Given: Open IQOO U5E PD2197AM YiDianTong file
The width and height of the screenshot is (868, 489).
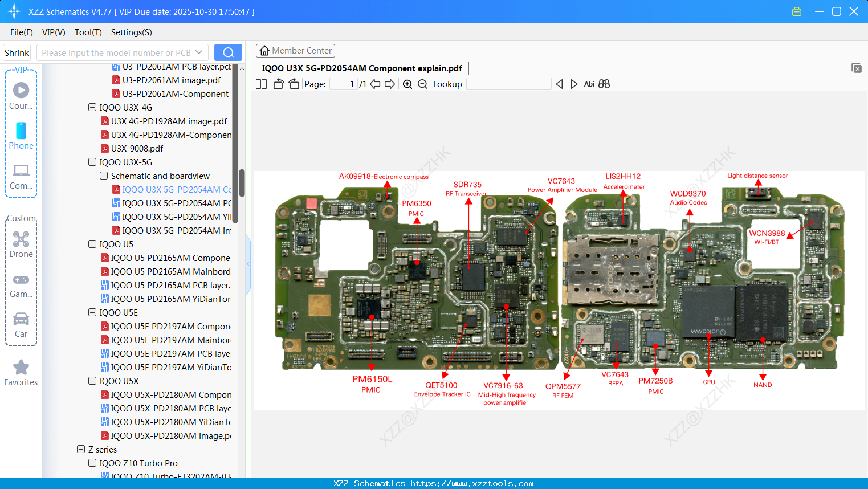Looking at the screenshot, I should pos(170,367).
